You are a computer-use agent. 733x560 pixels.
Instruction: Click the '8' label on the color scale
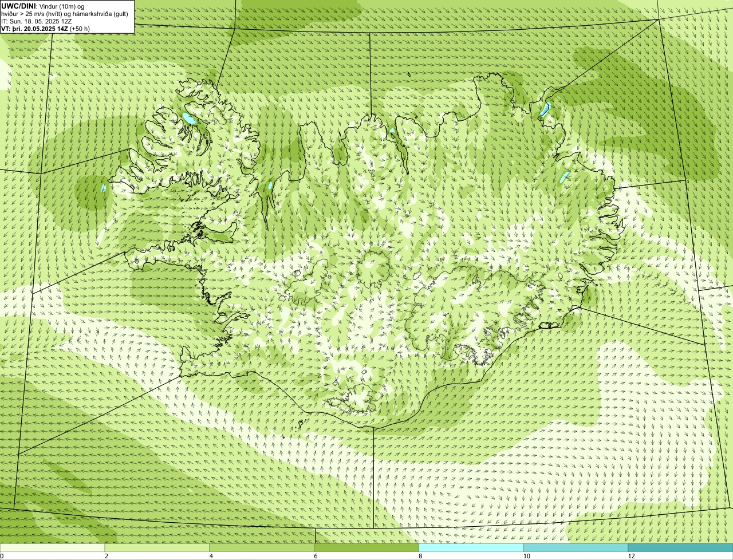pos(420,556)
